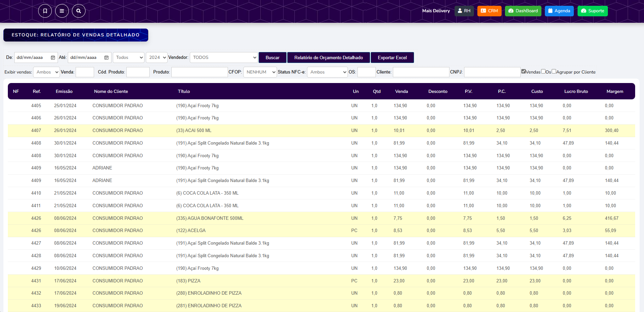Focus the Cód. Produto input field
This screenshot has width=644, height=312.
tap(138, 72)
